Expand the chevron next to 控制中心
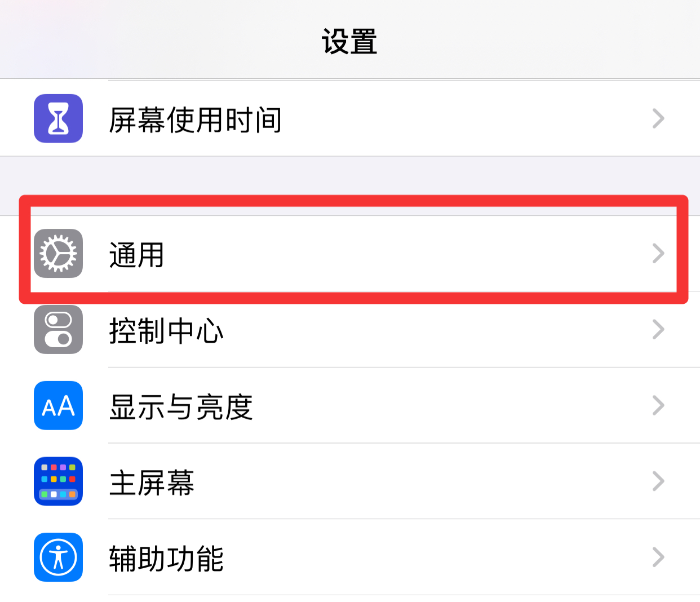Viewport: 700px width, 602px height. [658, 330]
